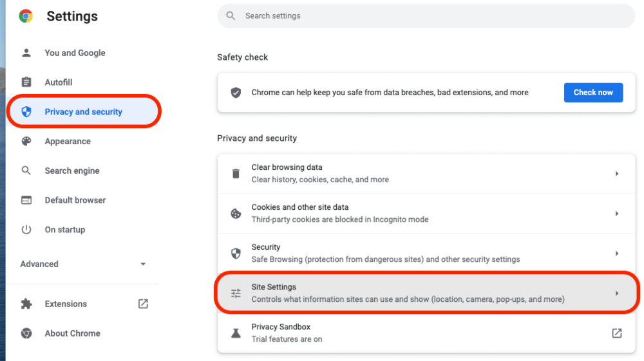The image size is (644, 361).
Task: Click the Privacy Sandbox flask icon
Action: (236, 333)
